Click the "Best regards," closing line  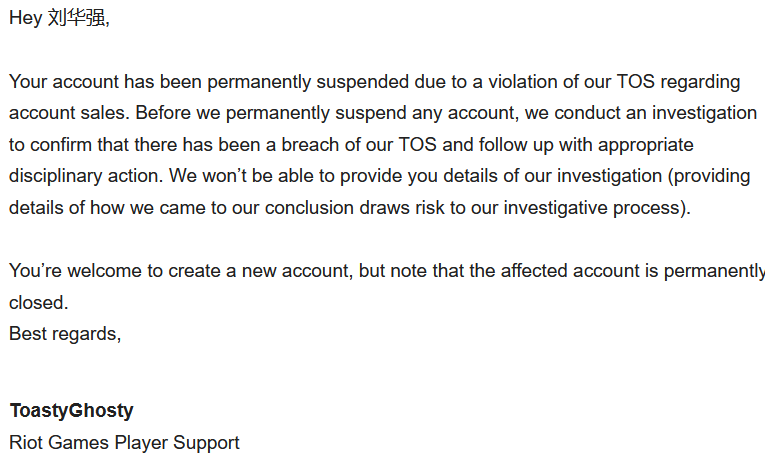[x=65, y=334]
